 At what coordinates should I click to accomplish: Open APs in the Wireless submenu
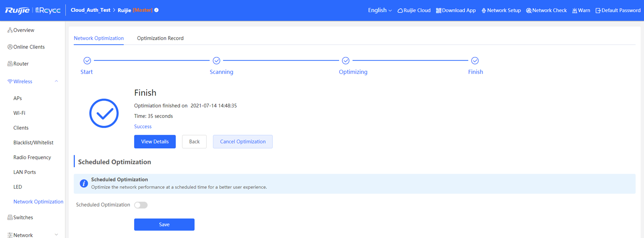pyautogui.click(x=18, y=98)
